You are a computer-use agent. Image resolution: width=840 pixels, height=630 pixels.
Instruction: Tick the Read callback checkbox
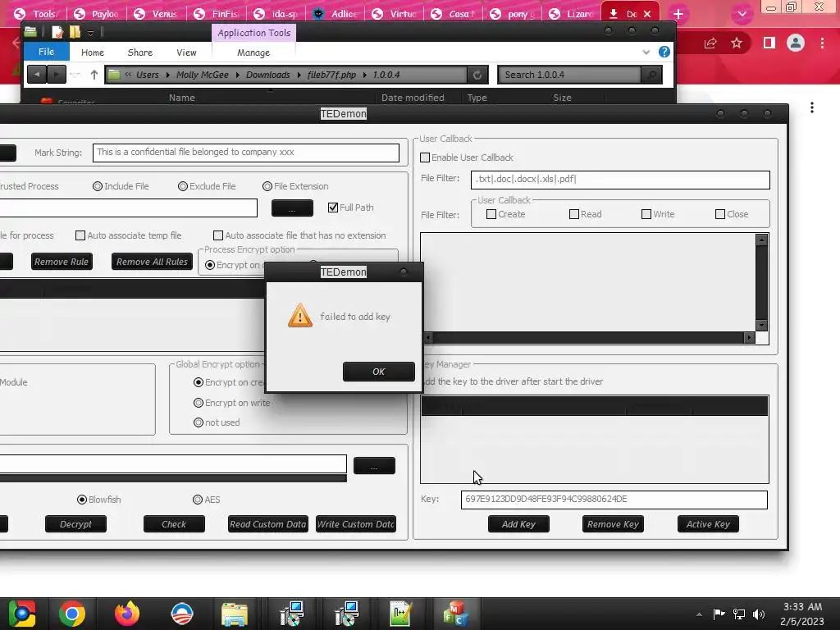[573, 214]
